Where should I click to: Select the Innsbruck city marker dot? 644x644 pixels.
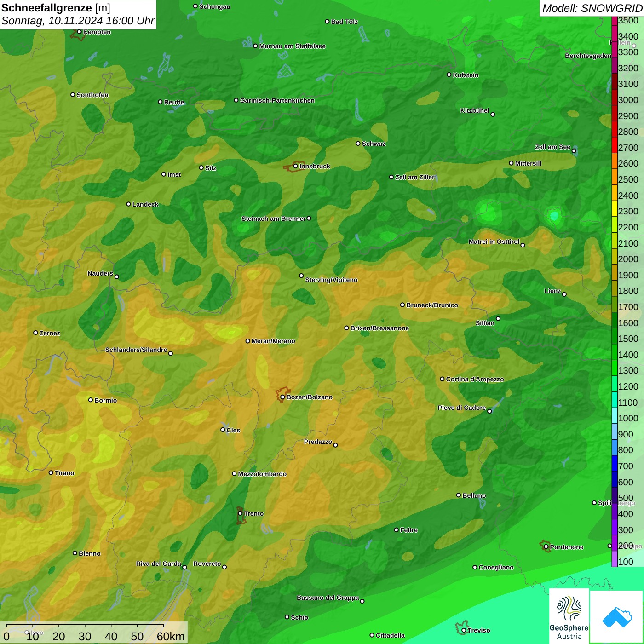click(x=296, y=166)
